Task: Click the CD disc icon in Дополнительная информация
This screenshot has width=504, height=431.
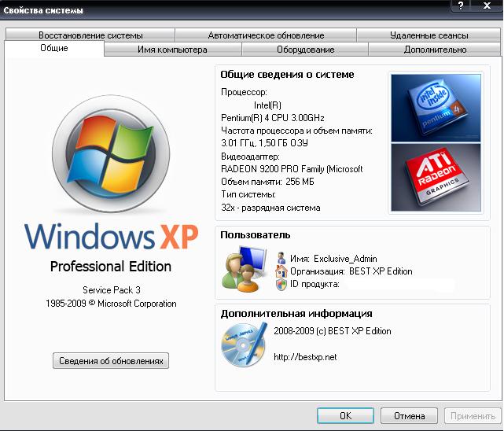Action: tap(242, 343)
